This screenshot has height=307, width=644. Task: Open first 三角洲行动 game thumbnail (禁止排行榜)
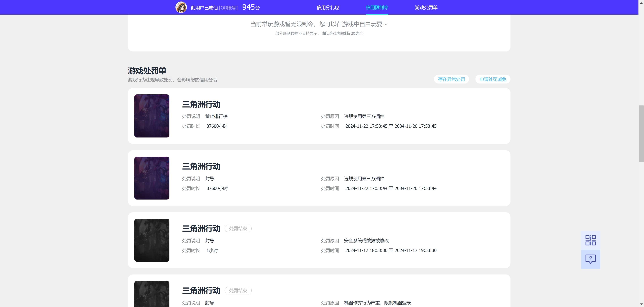(152, 116)
